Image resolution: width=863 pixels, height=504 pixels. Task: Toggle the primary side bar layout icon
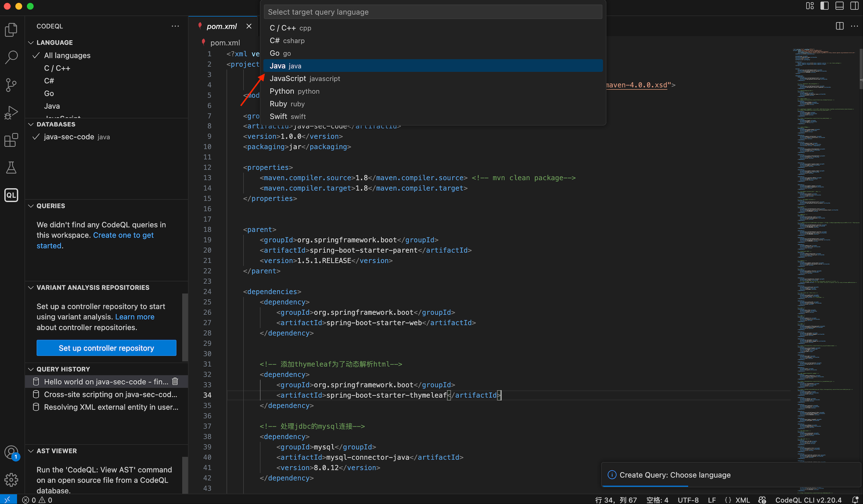click(x=824, y=6)
